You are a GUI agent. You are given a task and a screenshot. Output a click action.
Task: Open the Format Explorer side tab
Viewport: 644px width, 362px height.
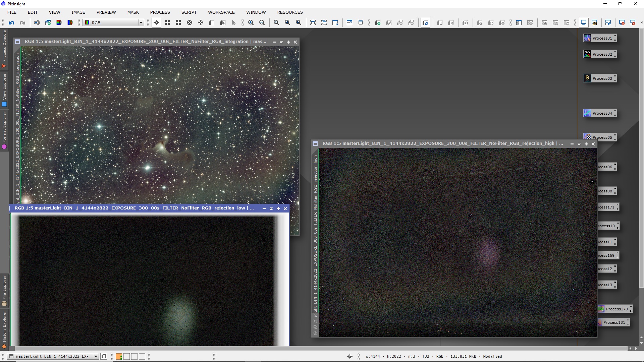pyautogui.click(x=4, y=130)
